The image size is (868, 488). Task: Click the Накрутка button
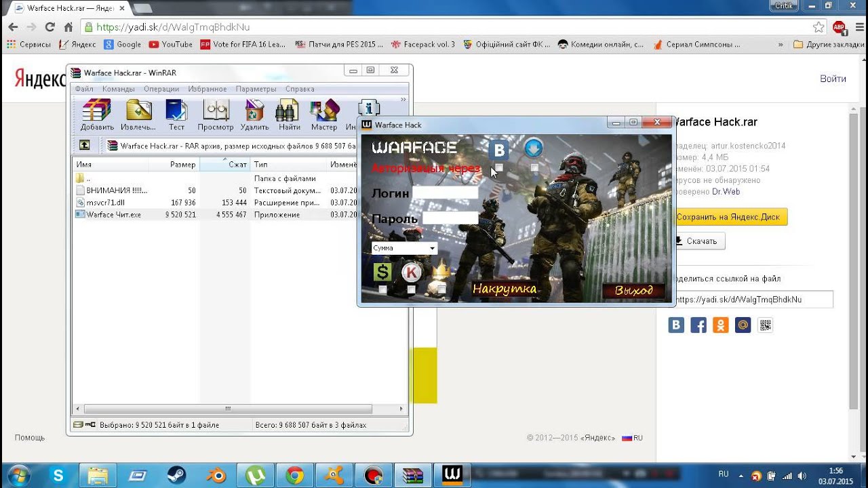coord(505,289)
